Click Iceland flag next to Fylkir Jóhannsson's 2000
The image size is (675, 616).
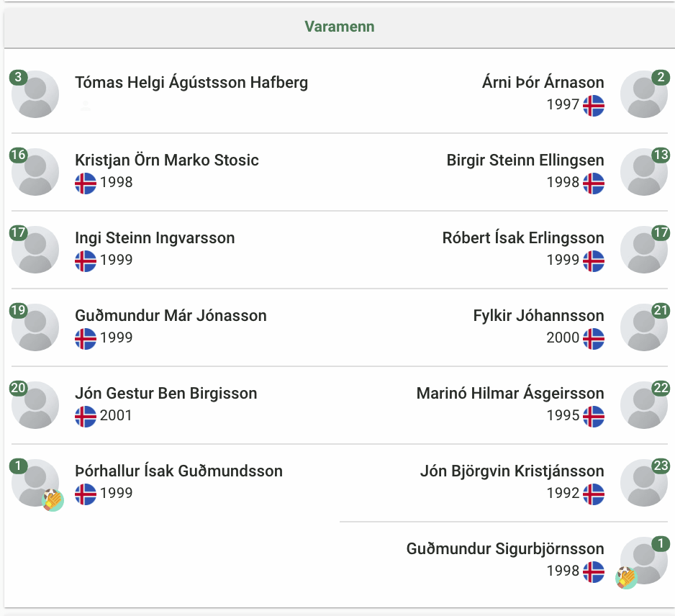(594, 339)
